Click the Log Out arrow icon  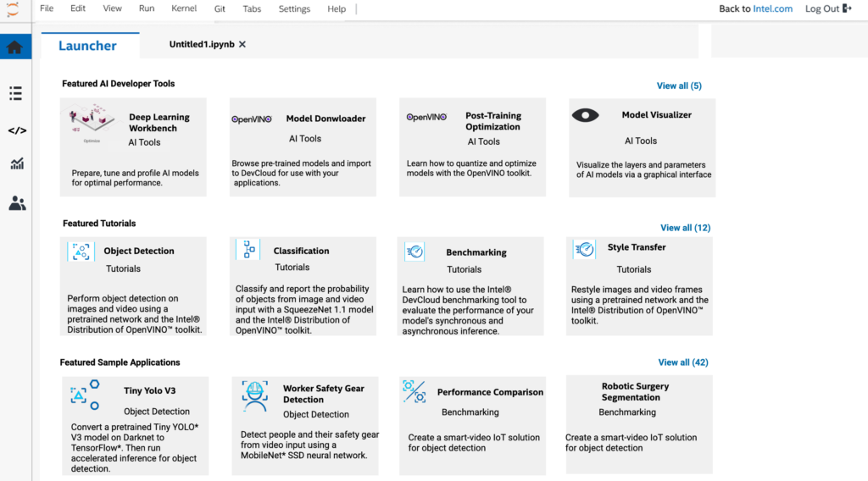tap(847, 8)
